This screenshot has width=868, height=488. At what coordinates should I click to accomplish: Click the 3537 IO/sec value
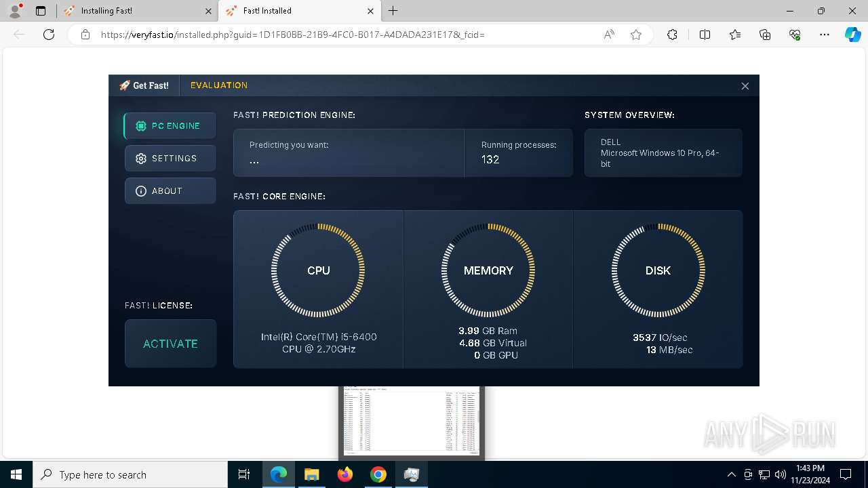[x=660, y=338]
